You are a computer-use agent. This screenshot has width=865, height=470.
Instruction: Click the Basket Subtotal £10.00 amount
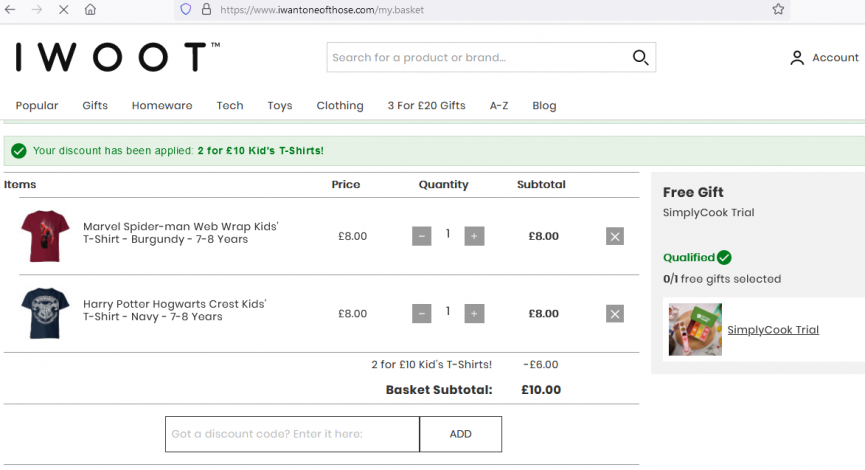pos(541,390)
